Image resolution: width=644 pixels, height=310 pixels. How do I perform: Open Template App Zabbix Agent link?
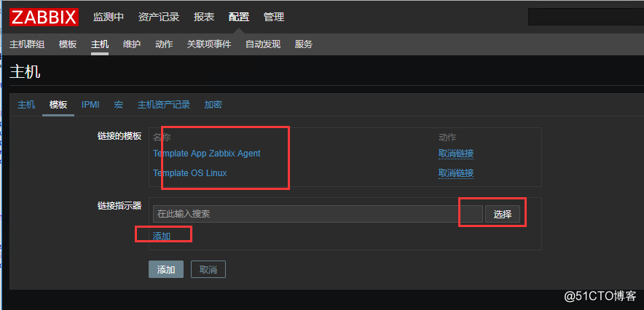(x=207, y=154)
